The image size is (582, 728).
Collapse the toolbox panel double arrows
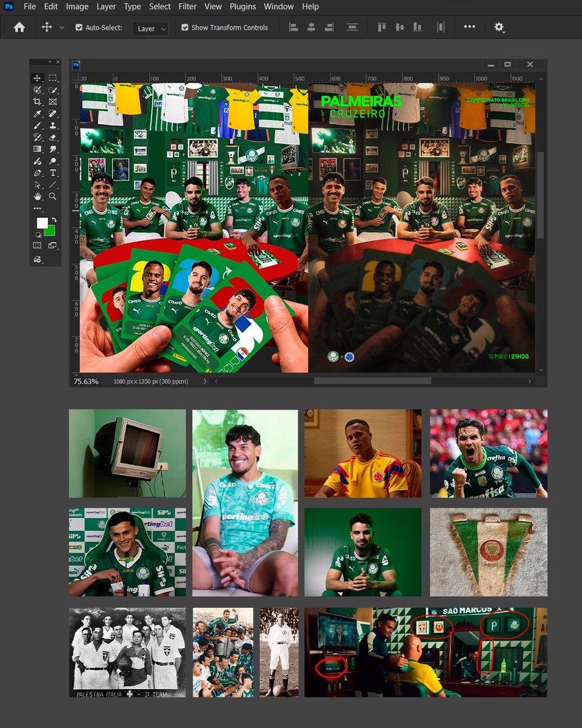pos(50,62)
